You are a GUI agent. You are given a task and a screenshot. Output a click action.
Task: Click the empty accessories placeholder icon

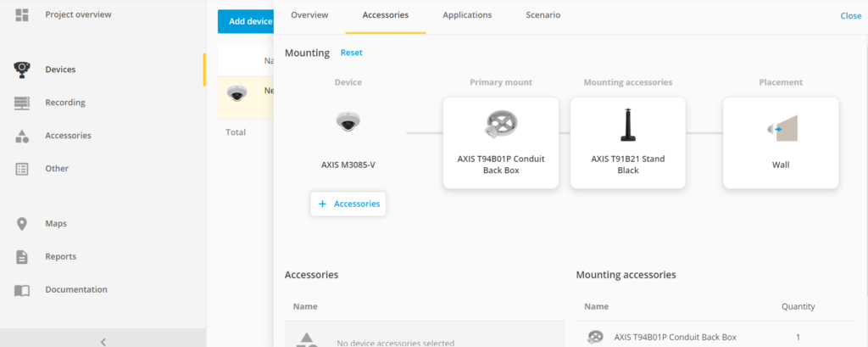(307, 339)
